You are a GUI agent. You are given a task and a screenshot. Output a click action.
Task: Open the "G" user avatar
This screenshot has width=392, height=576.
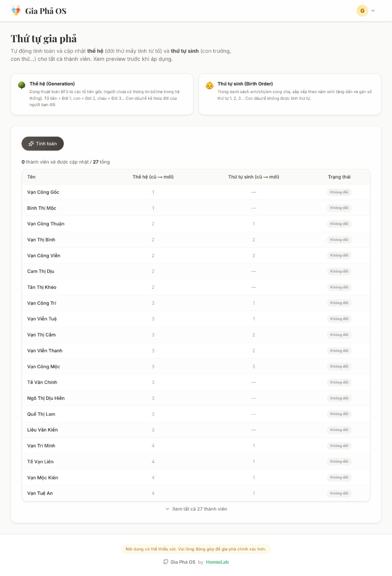pyautogui.click(x=362, y=11)
